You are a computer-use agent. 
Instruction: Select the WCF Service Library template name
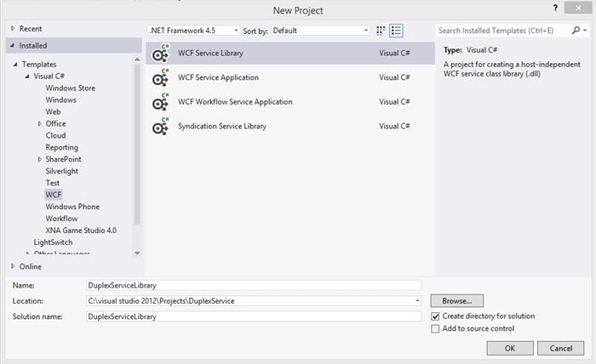point(210,53)
